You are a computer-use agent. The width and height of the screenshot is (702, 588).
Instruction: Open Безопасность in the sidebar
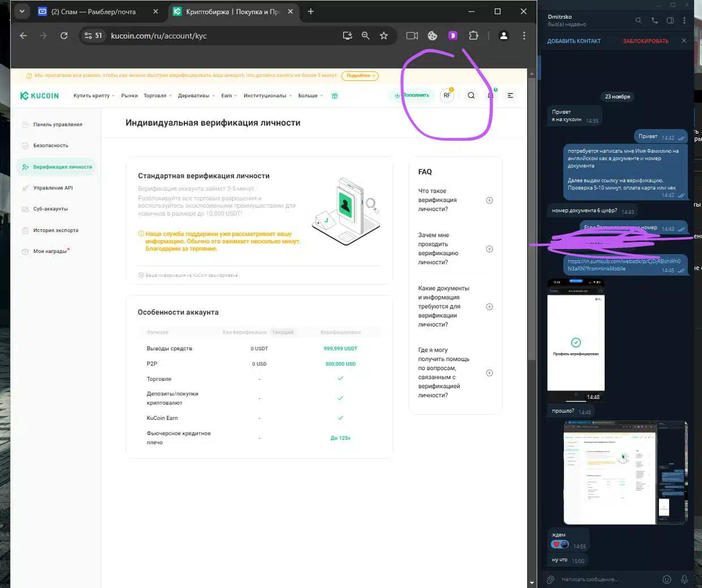(x=57, y=145)
